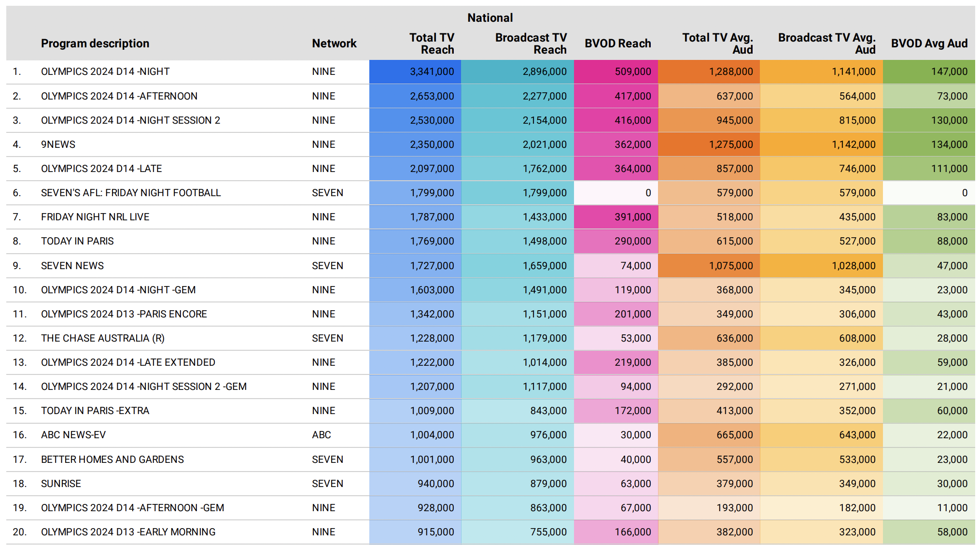
Task: Click the BVOD Reach column header
Action: (618, 43)
